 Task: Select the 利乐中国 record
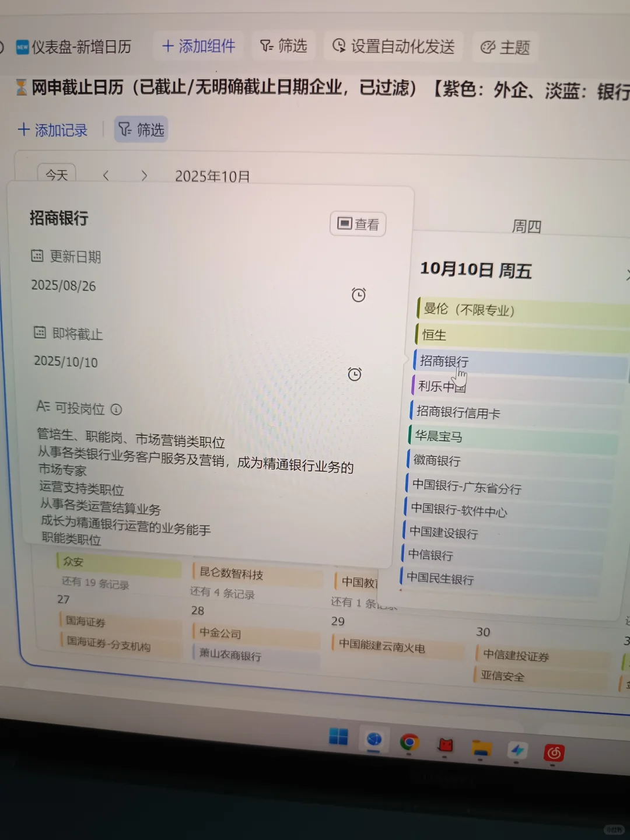pos(517,388)
